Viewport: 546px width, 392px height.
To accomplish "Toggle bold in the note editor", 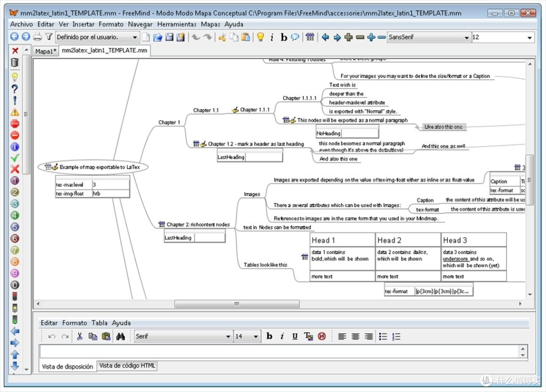I will coord(269,336).
